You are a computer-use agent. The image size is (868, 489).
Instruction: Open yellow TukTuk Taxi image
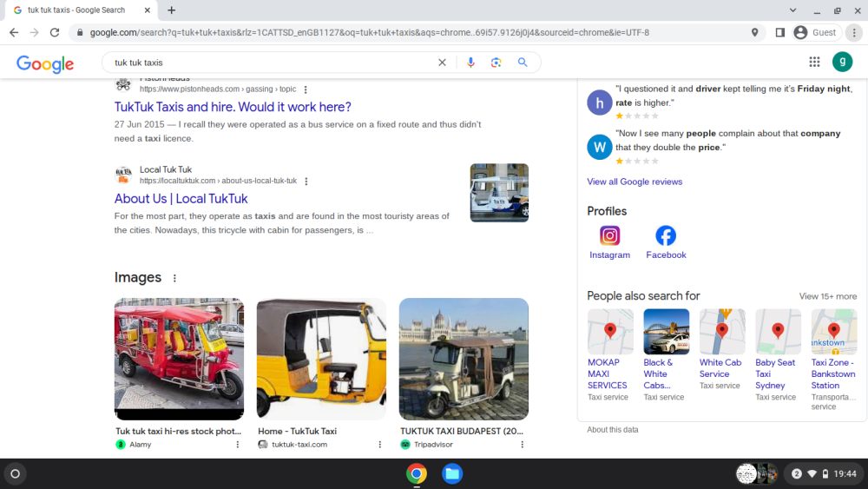[321, 359]
